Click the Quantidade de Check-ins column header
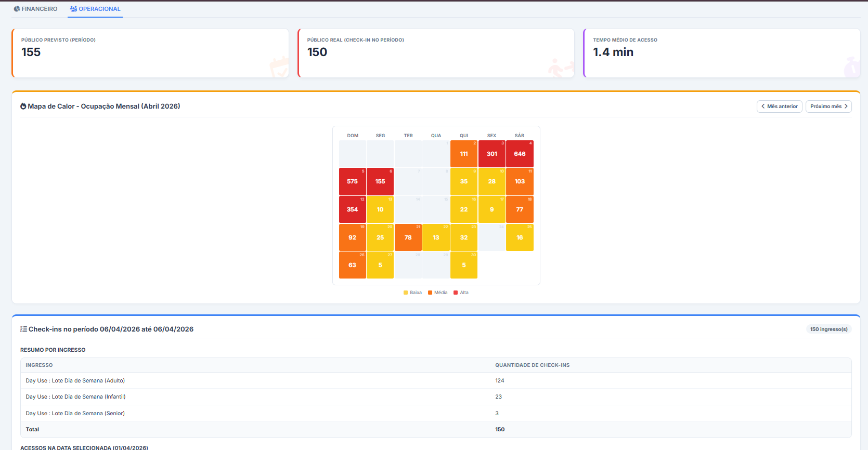The image size is (868, 450). click(532, 365)
